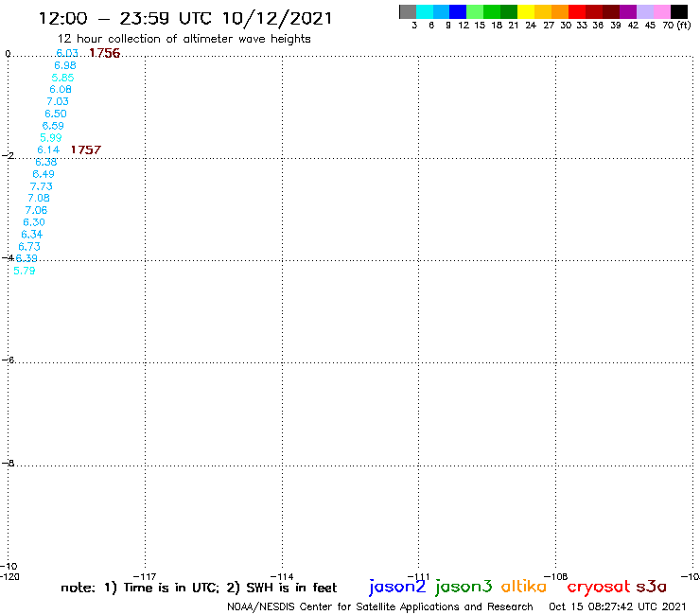Click wave height value 7.06
This screenshot has width=700, height=615.
(x=36, y=210)
